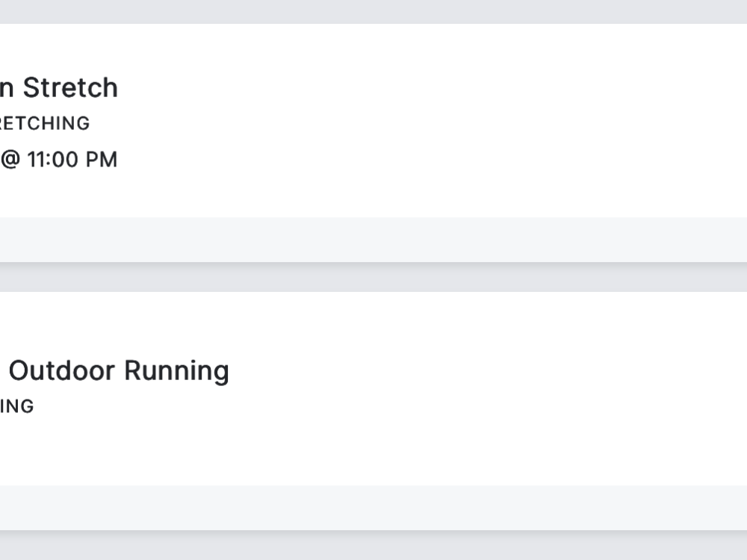Click the STRETCHING category label
This screenshot has width=747, height=560.
(43, 123)
